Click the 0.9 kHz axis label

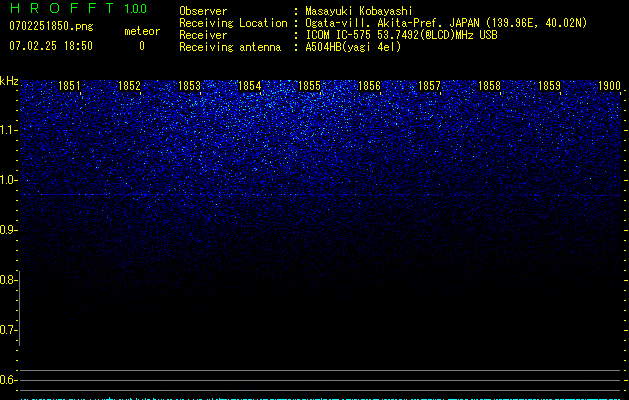point(8,230)
